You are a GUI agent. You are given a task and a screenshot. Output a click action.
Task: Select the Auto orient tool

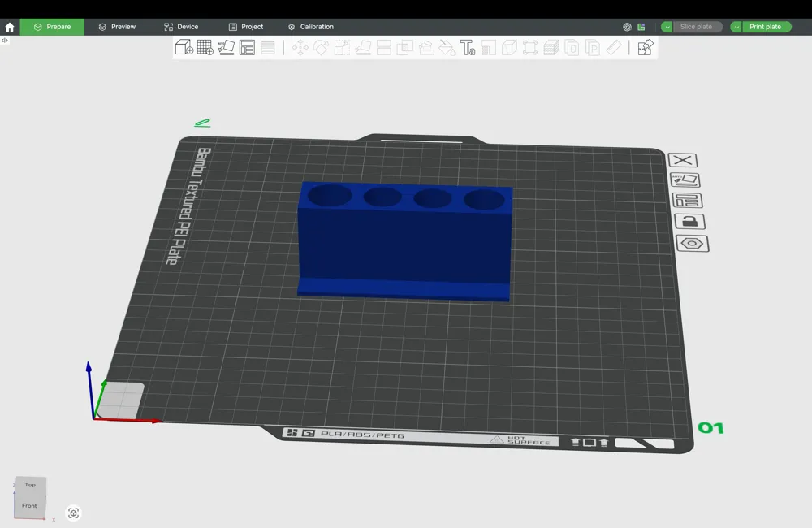226,47
